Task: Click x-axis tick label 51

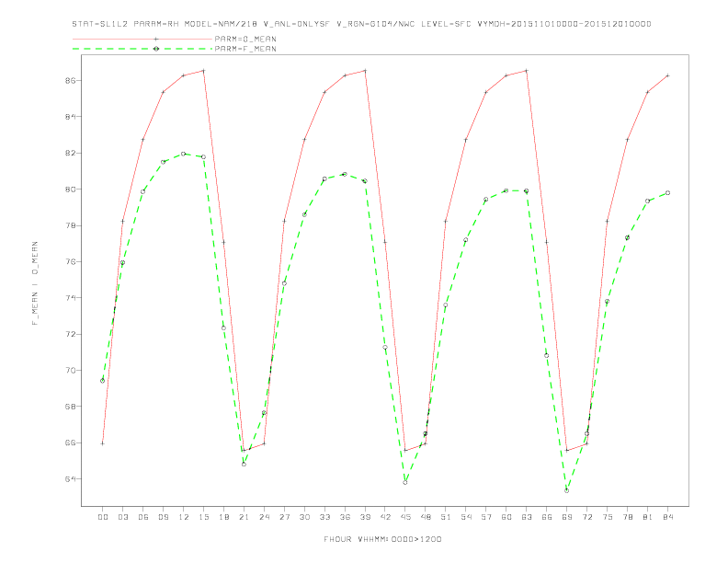Action: click(x=446, y=517)
